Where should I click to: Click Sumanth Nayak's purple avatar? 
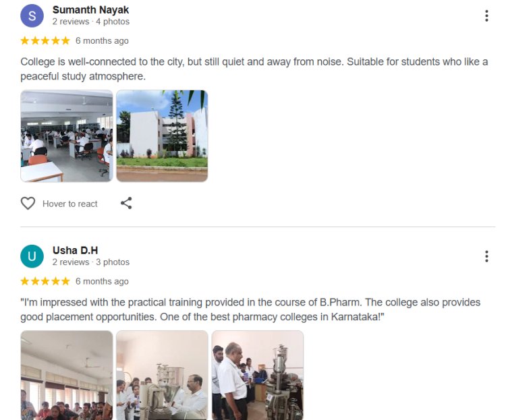click(32, 16)
